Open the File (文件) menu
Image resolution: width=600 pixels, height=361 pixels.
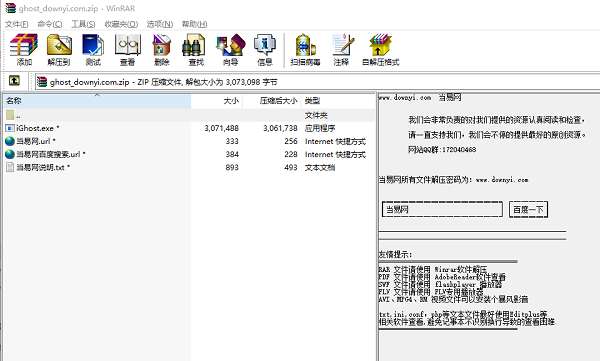point(16,24)
